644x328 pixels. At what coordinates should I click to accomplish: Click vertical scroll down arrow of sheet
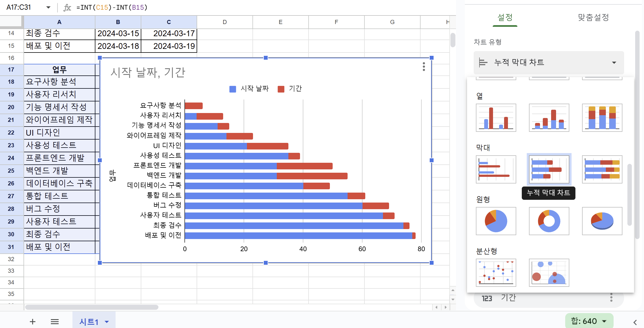point(453,299)
